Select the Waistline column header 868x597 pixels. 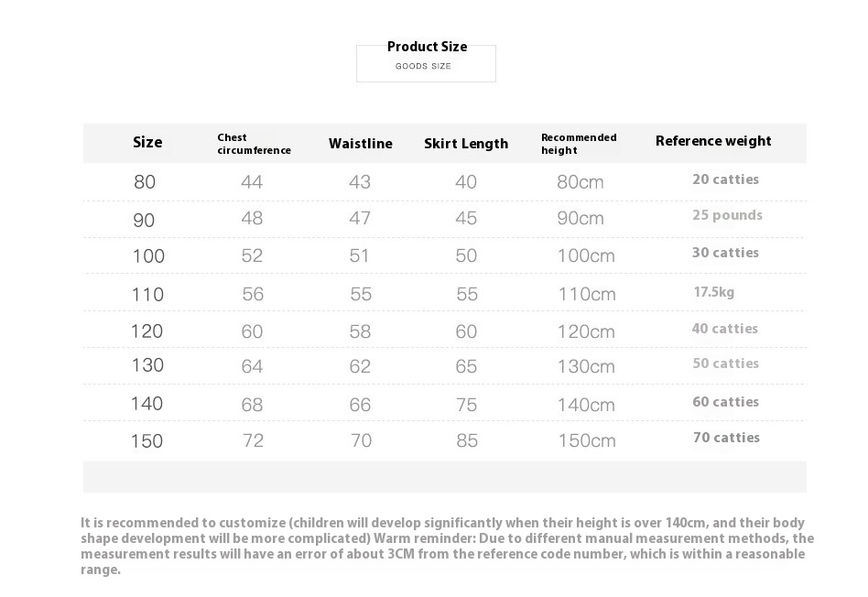coord(360,144)
